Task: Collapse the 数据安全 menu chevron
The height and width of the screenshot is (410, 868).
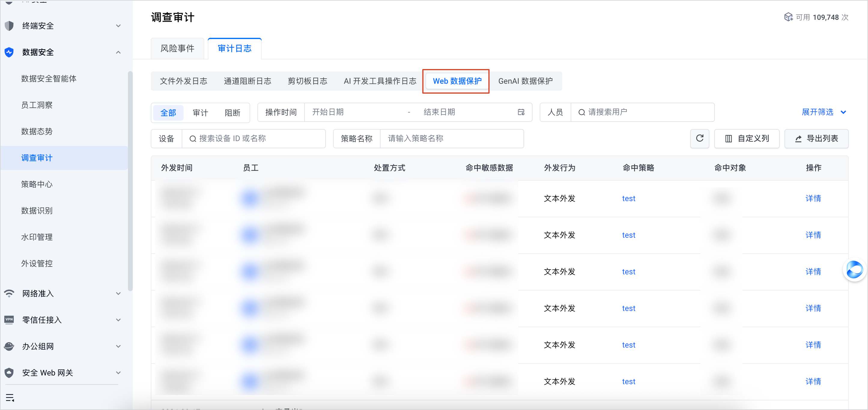Action: [118, 52]
